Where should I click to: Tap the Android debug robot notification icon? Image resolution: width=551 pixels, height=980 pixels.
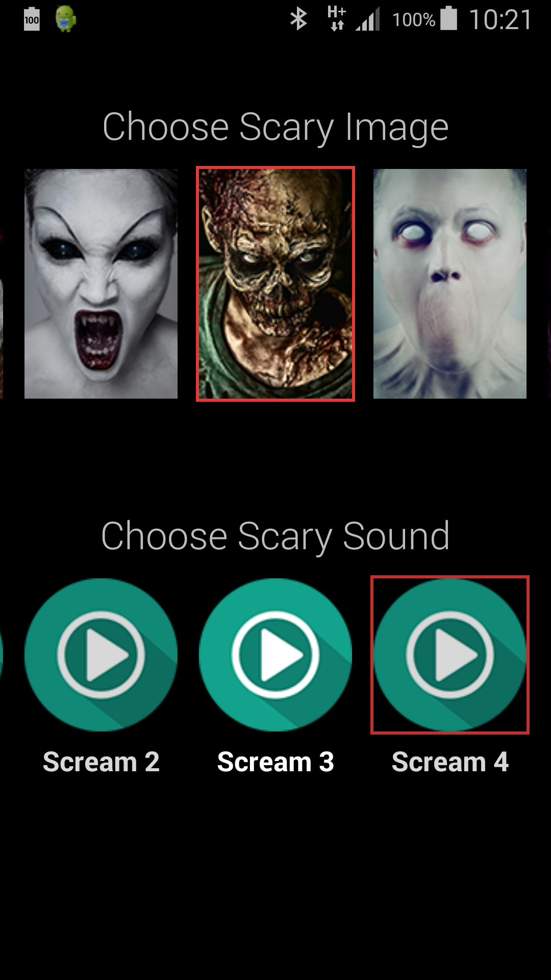point(66,19)
